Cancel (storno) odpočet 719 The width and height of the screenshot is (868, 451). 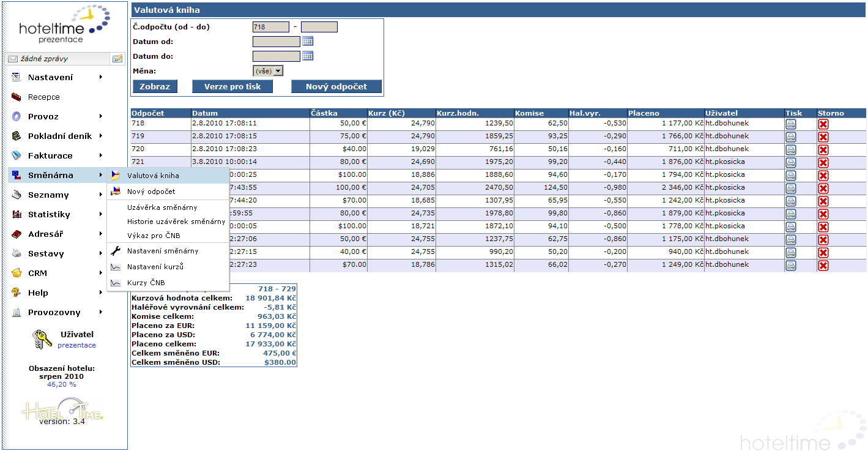point(823,137)
